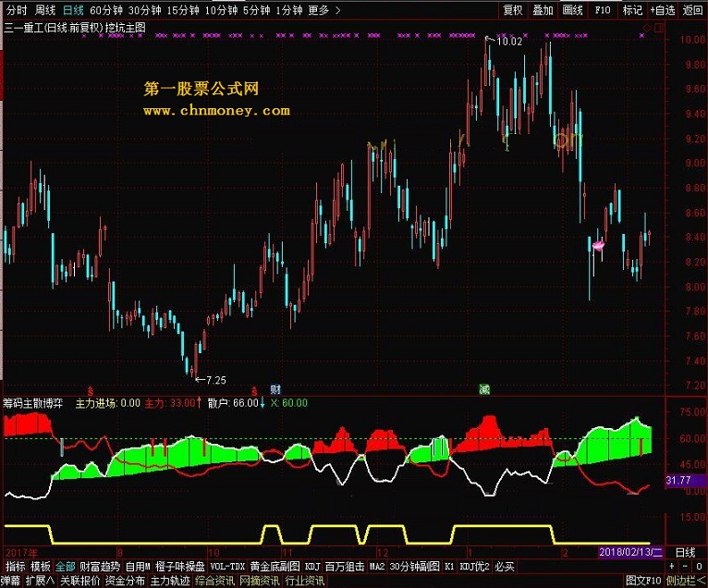708x588 pixels.
Task: Open the 关联报价 tab
Action: pyautogui.click(x=79, y=581)
